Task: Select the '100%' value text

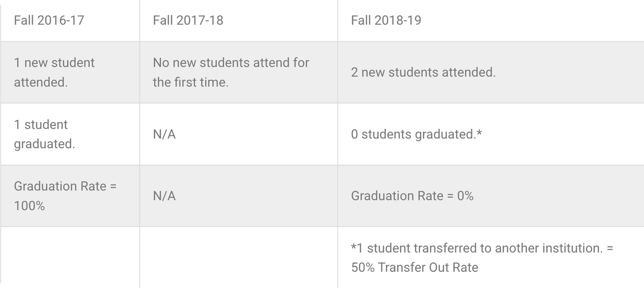Action: pos(30,206)
